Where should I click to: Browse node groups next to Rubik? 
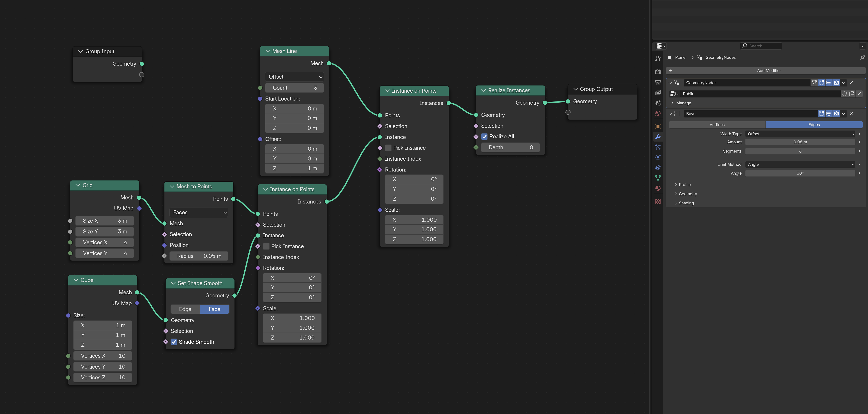point(674,94)
